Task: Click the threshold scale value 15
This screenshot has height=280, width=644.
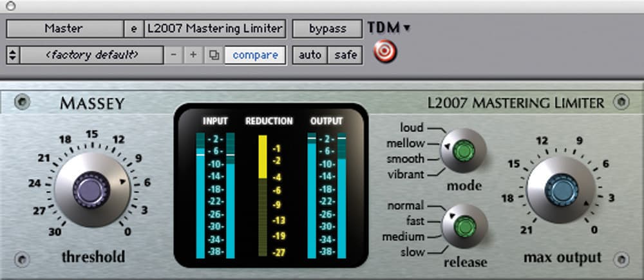Action: click(x=92, y=135)
